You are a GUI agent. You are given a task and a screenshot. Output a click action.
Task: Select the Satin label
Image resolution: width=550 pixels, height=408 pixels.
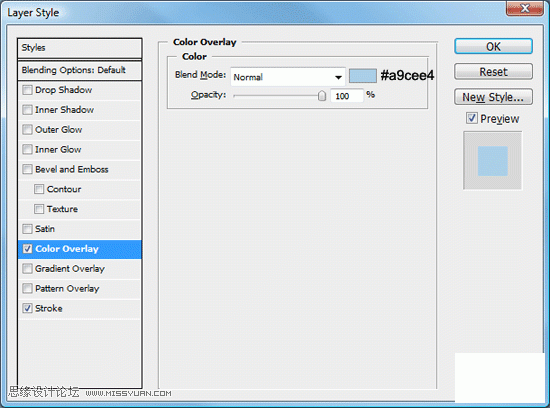tap(45, 229)
